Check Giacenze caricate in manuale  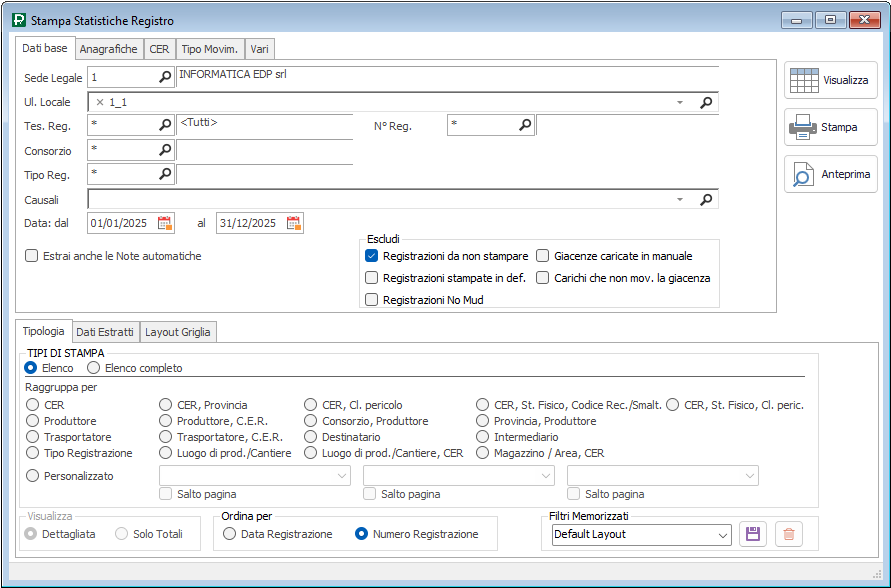[543, 256]
